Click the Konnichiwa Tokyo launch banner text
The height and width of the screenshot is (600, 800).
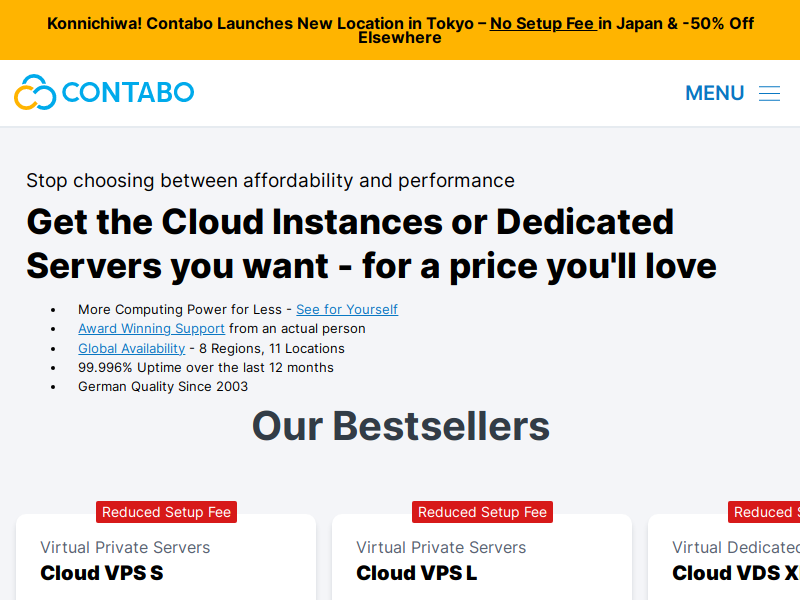400,30
